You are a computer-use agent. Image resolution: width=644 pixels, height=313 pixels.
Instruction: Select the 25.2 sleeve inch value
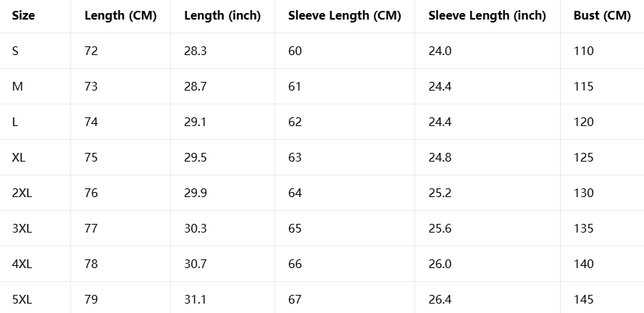[x=440, y=193]
